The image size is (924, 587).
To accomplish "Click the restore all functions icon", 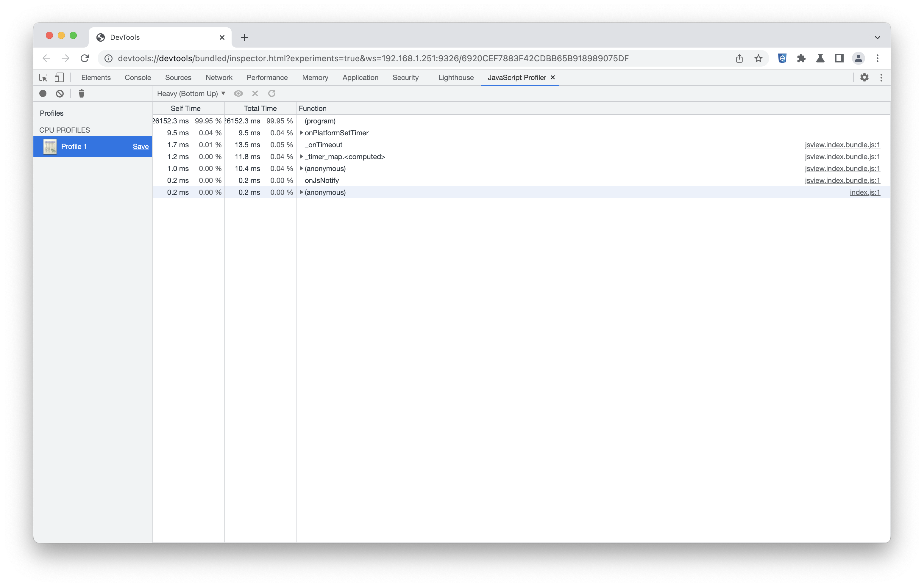I will tap(272, 94).
